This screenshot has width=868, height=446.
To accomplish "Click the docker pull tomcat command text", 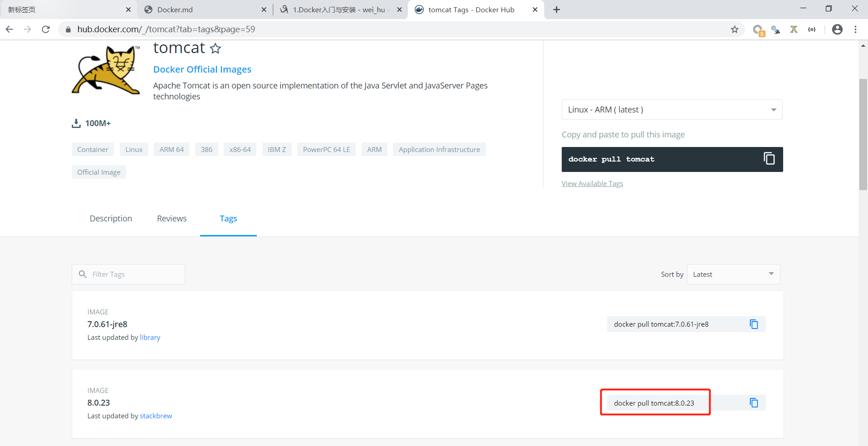I will pyautogui.click(x=611, y=159).
